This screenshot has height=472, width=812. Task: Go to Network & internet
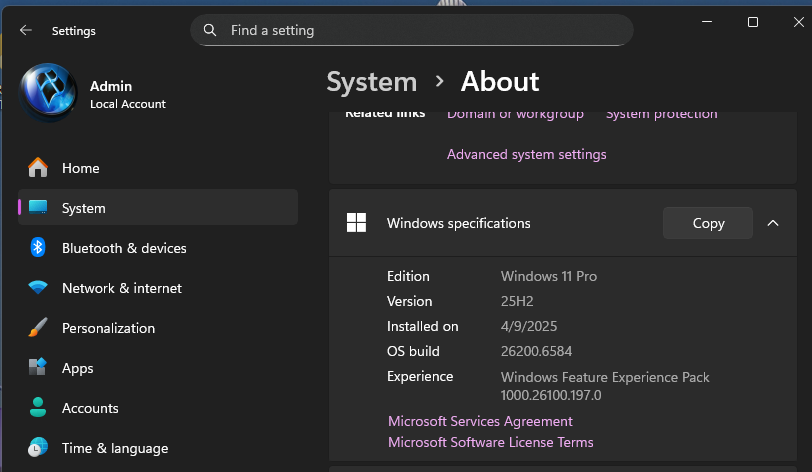[158, 288]
